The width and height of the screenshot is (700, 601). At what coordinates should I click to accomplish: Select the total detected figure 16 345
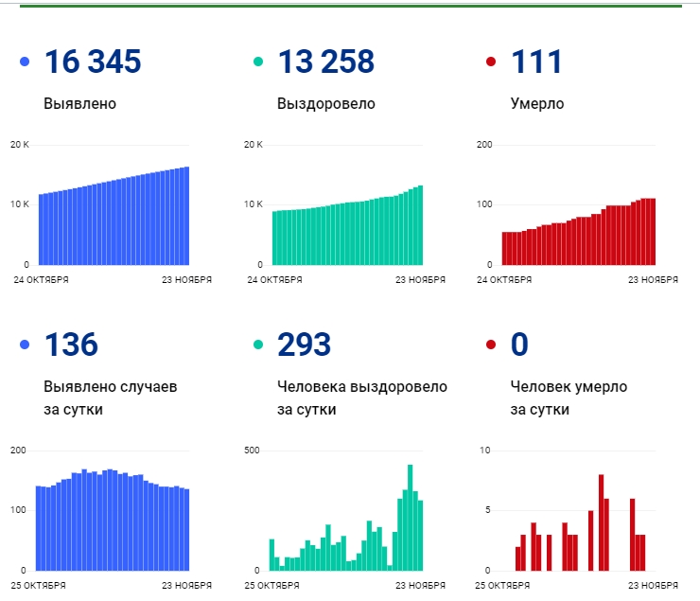[93, 62]
